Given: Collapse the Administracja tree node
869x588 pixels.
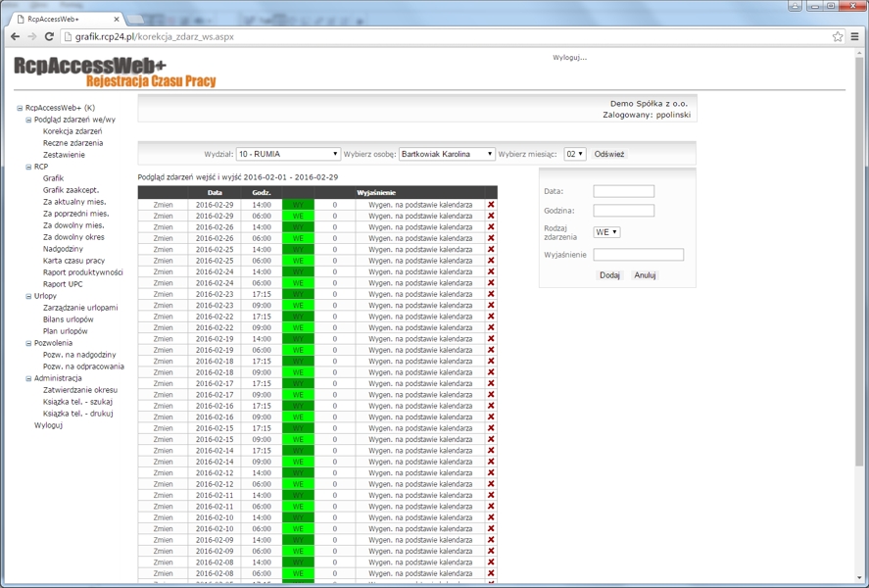Looking at the screenshot, I should click(x=27, y=378).
